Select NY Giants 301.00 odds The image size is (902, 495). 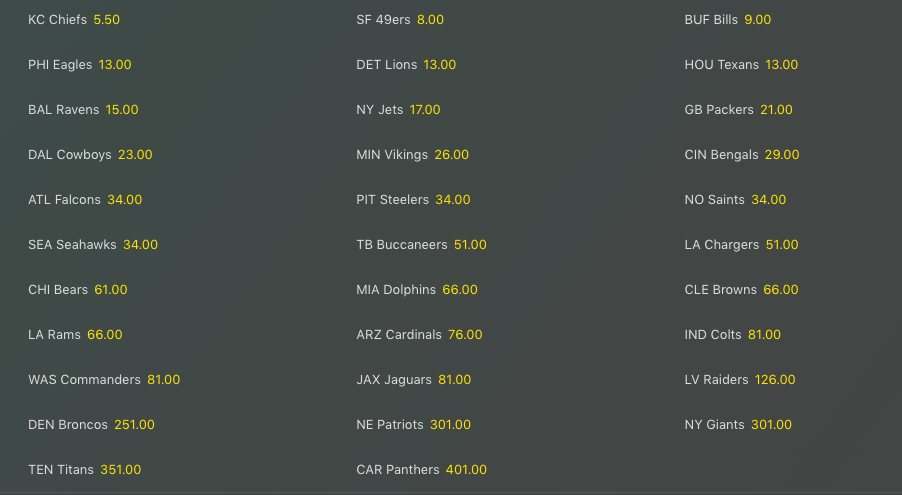click(771, 425)
